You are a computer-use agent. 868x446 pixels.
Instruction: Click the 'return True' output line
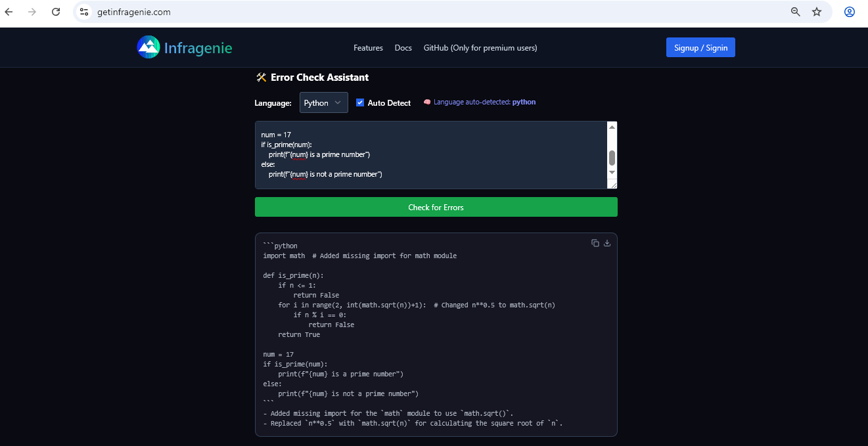tap(299, 334)
